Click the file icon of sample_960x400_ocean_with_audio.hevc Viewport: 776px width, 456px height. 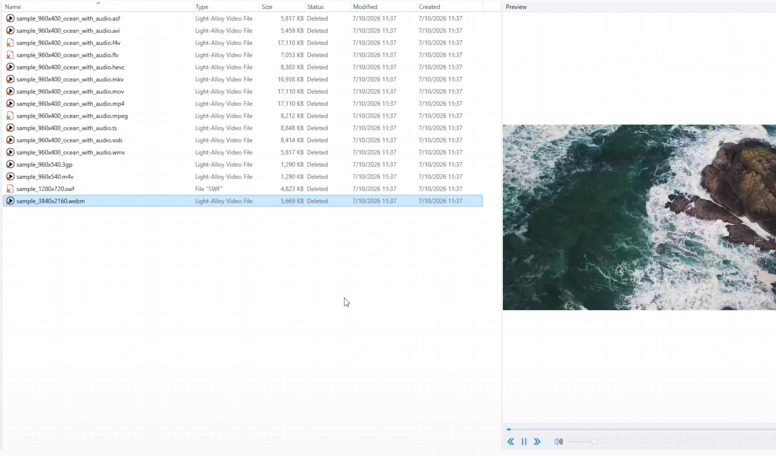[10, 67]
